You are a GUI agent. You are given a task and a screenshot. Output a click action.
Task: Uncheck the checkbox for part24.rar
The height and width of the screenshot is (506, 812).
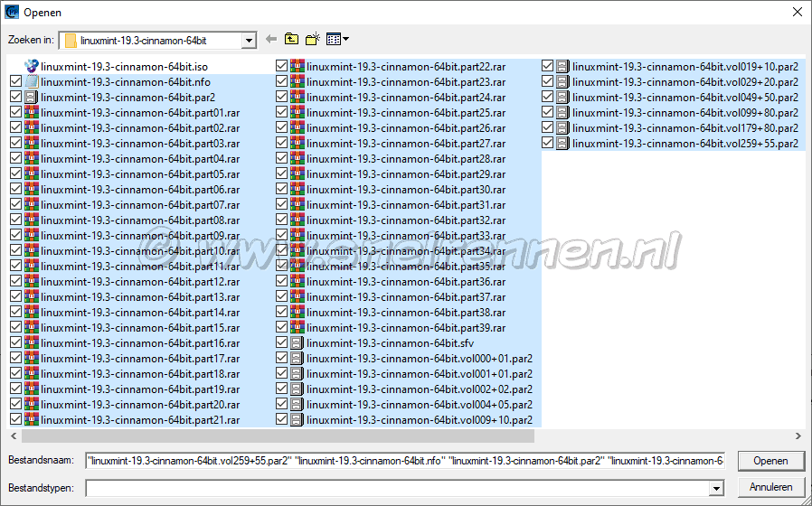pyautogui.click(x=282, y=98)
